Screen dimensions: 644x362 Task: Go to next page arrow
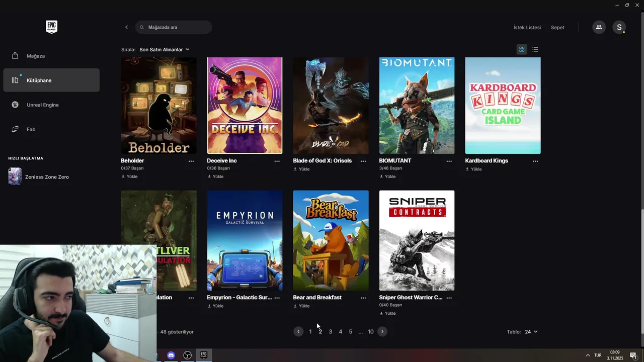pos(382,331)
